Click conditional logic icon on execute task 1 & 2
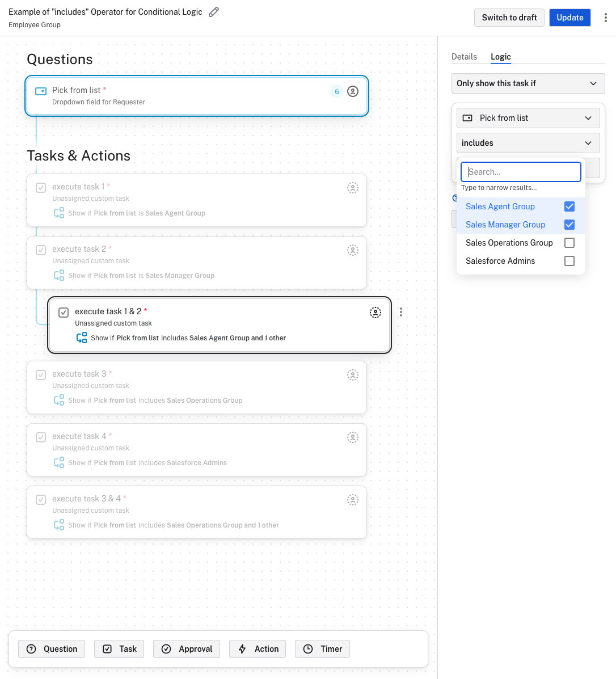 [x=81, y=338]
